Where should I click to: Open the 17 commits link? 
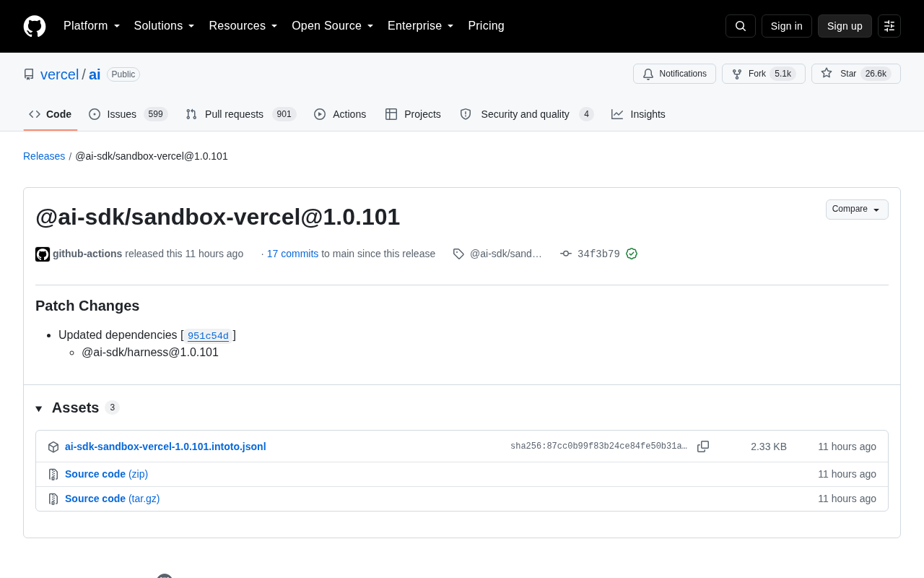(x=292, y=254)
